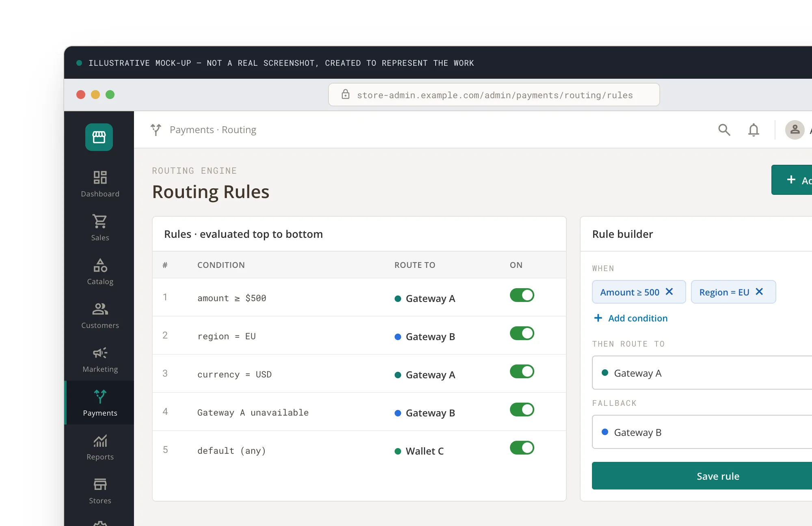Click Gateway A in rule 1 row
The height and width of the screenshot is (526, 812).
tap(425, 299)
